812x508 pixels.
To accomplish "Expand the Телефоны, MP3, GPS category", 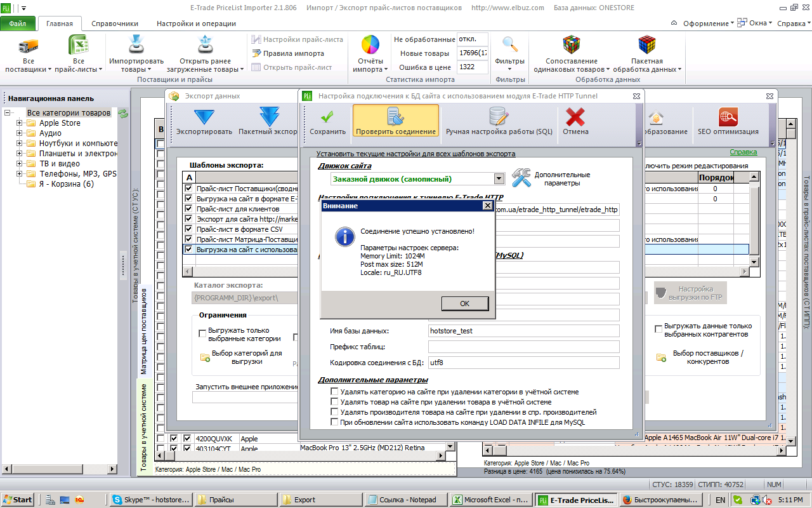I will [x=20, y=174].
